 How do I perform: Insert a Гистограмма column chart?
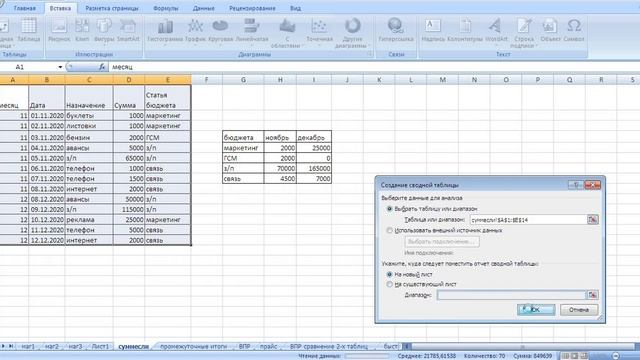(165, 32)
